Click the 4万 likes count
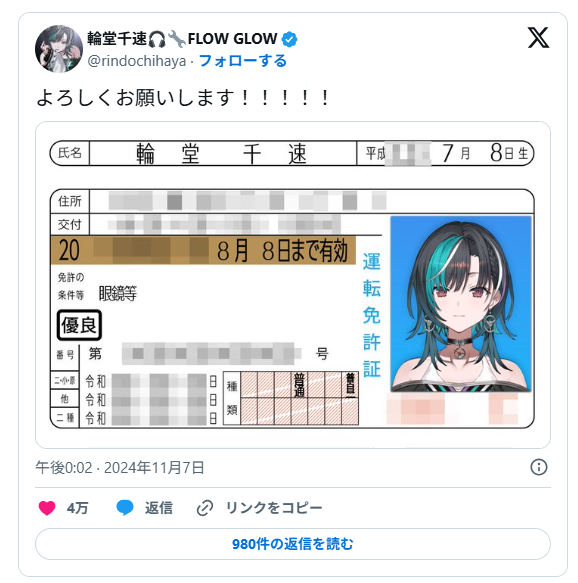This screenshot has width=578, height=583. (77, 508)
